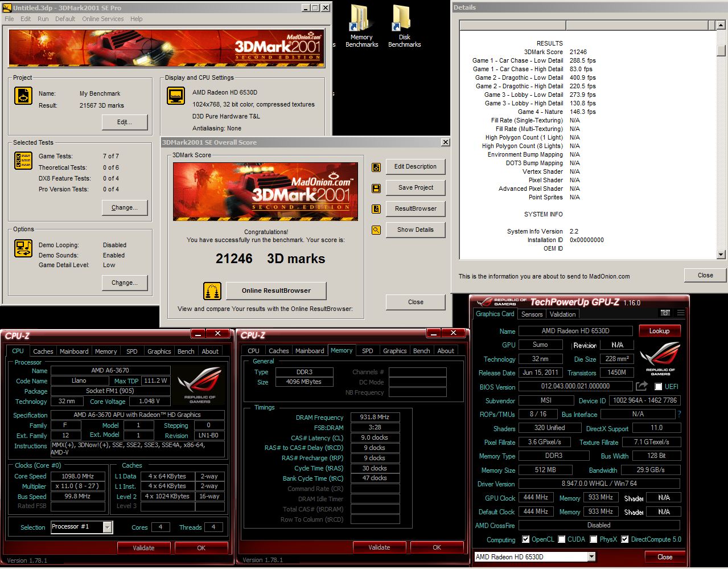The width and height of the screenshot is (728, 569).
Task: Click the ROG logo in GPU-Z
Action: click(x=660, y=359)
